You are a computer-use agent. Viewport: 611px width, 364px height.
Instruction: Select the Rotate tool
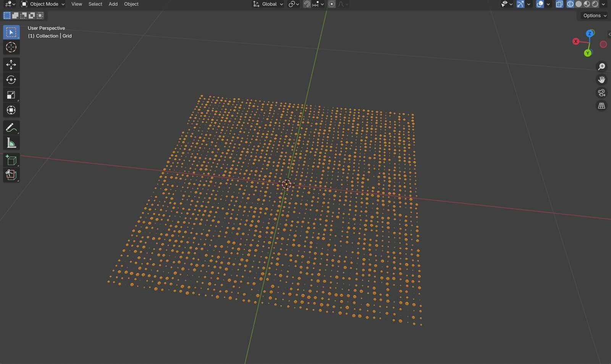tap(11, 80)
